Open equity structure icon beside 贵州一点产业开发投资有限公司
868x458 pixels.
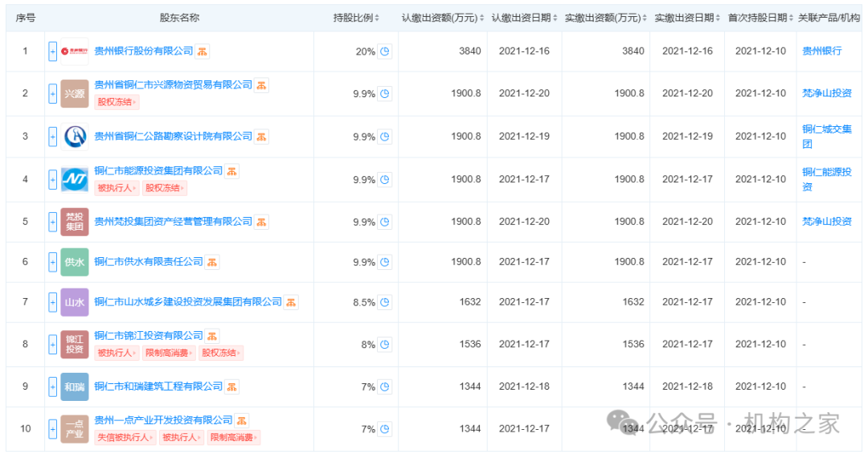pyautogui.click(x=242, y=420)
